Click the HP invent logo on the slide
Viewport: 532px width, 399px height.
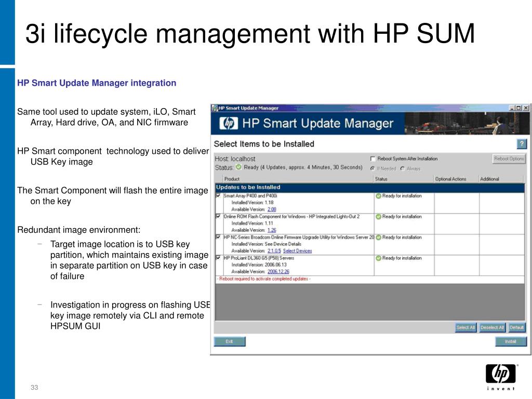tap(501, 377)
